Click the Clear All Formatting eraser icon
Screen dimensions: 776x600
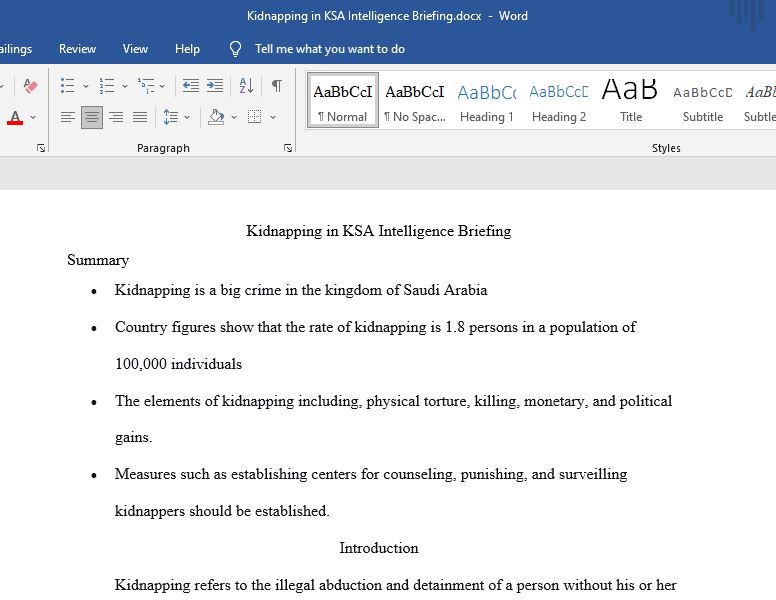pyautogui.click(x=30, y=86)
